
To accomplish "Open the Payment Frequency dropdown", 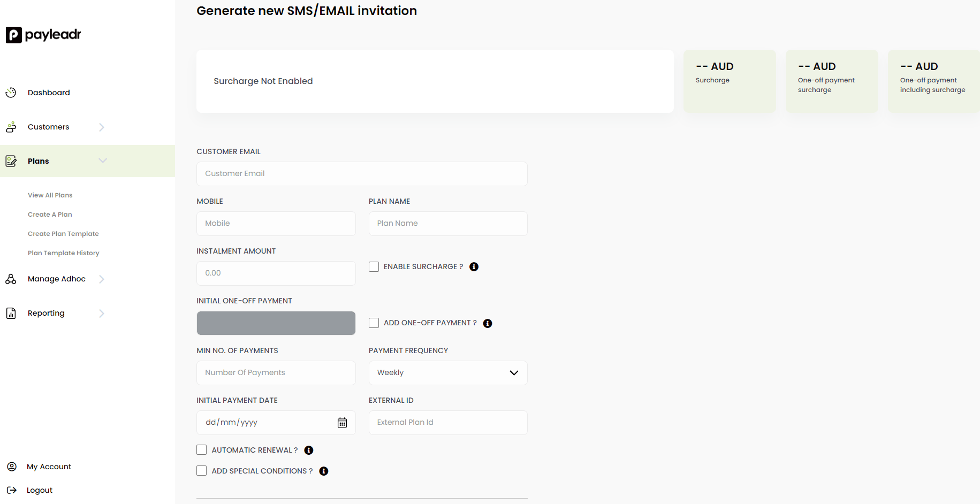I will [448, 373].
